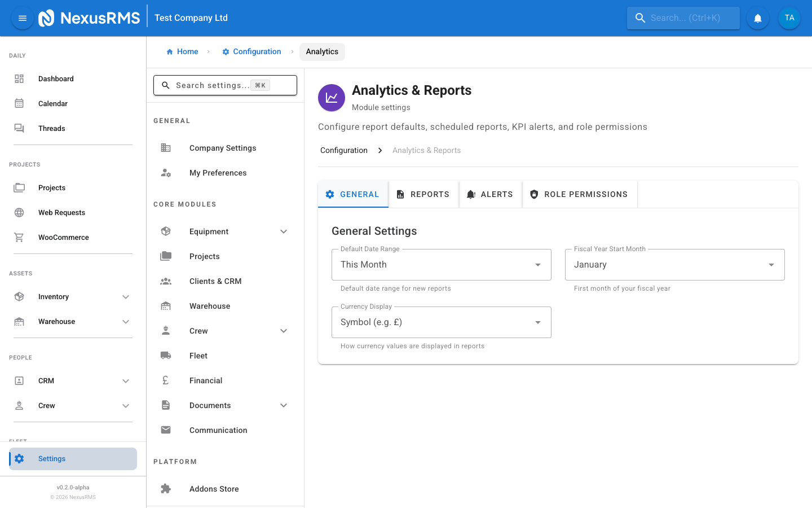
Task: Open the notifications bell icon
Action: pyautogui.click(x=757, y=17)
